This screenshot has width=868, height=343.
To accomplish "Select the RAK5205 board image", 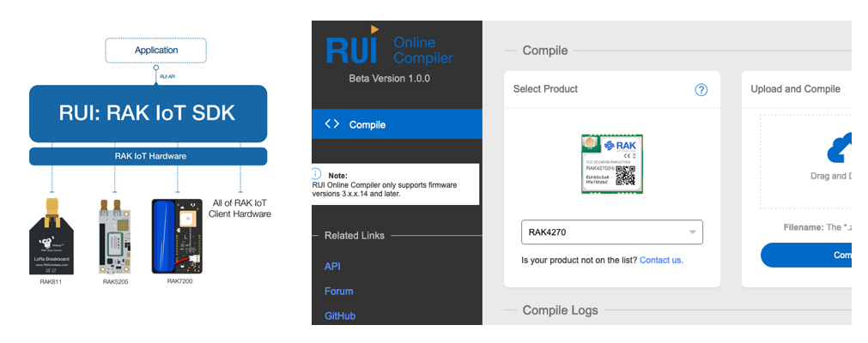I will click(x=116, y=237).
